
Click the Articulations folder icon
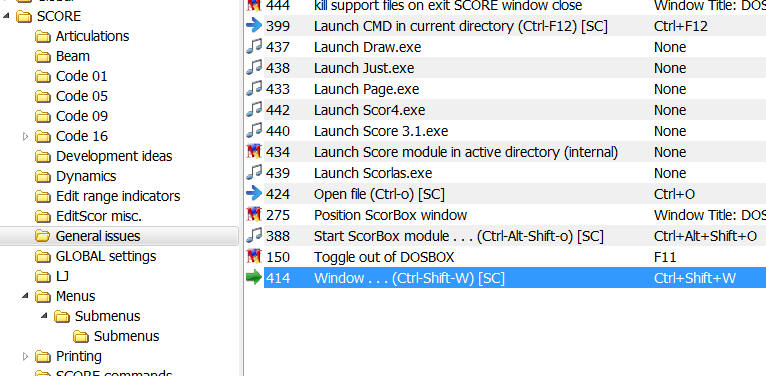pyautogui.click(x=43, y=37)
